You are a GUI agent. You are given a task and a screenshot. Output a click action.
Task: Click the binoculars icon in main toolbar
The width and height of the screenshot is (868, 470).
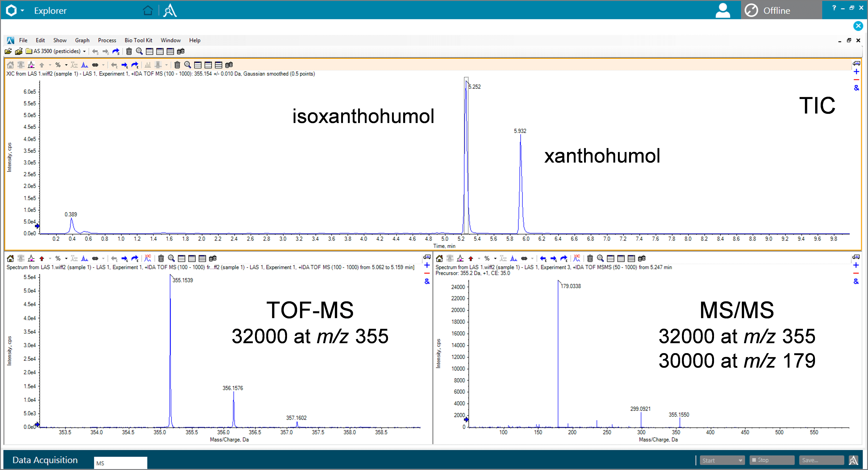point(181,51)
